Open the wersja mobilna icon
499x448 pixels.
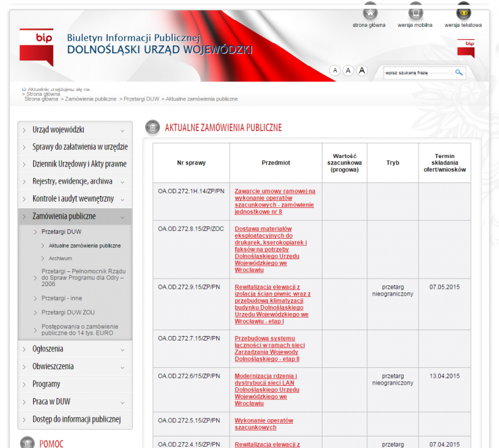tap(415, 13)
